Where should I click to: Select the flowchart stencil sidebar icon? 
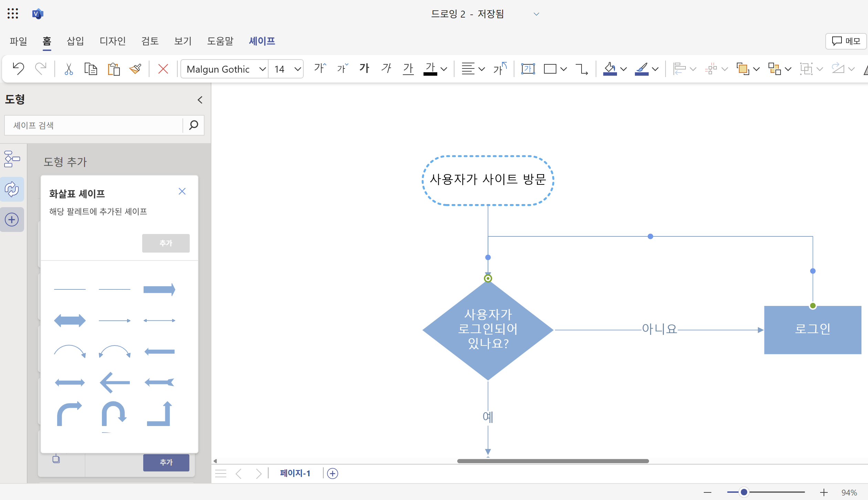pyautogui.click(x=12, y=159)
